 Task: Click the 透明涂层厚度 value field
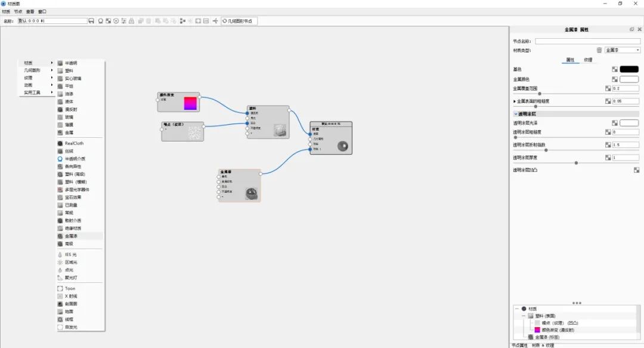tap(626, 158)
